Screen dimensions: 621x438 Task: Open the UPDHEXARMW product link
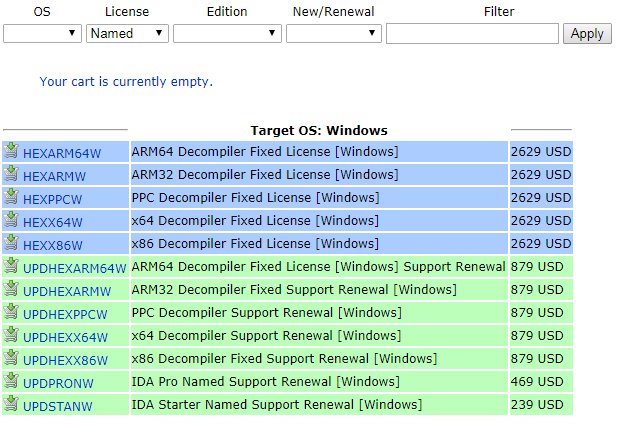(67, 291)
